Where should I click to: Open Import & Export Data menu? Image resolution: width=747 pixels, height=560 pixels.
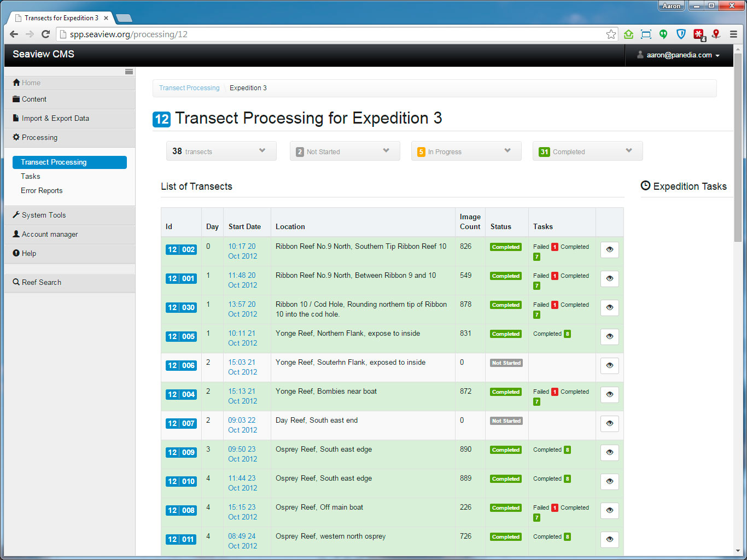coord(55,119)
